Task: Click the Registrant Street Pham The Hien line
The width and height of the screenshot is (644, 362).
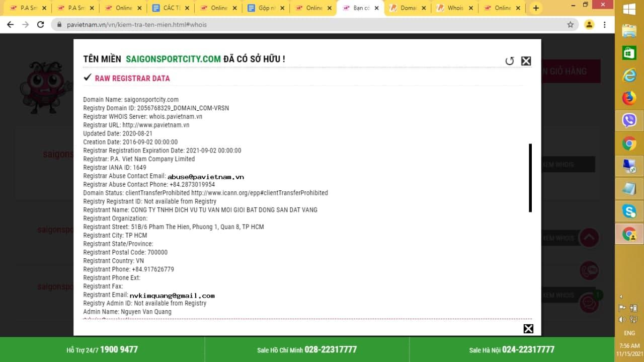Action: click(x=174, y=227)
